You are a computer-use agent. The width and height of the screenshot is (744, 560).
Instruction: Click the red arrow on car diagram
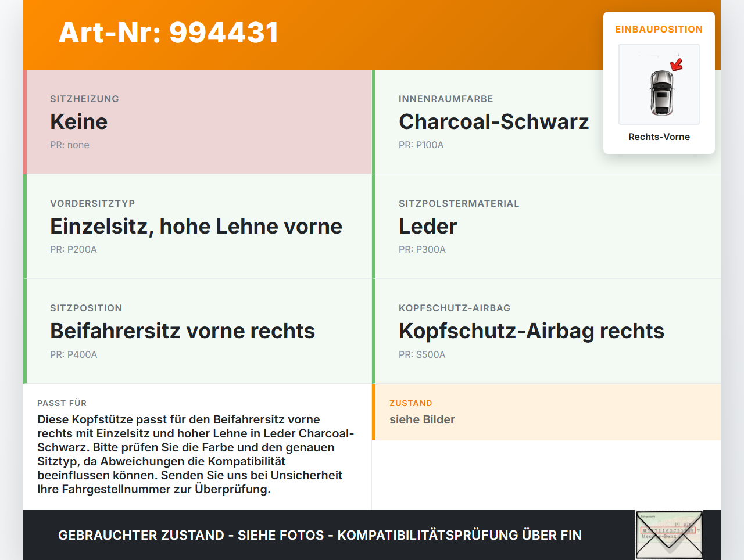[x=677, y=64]
